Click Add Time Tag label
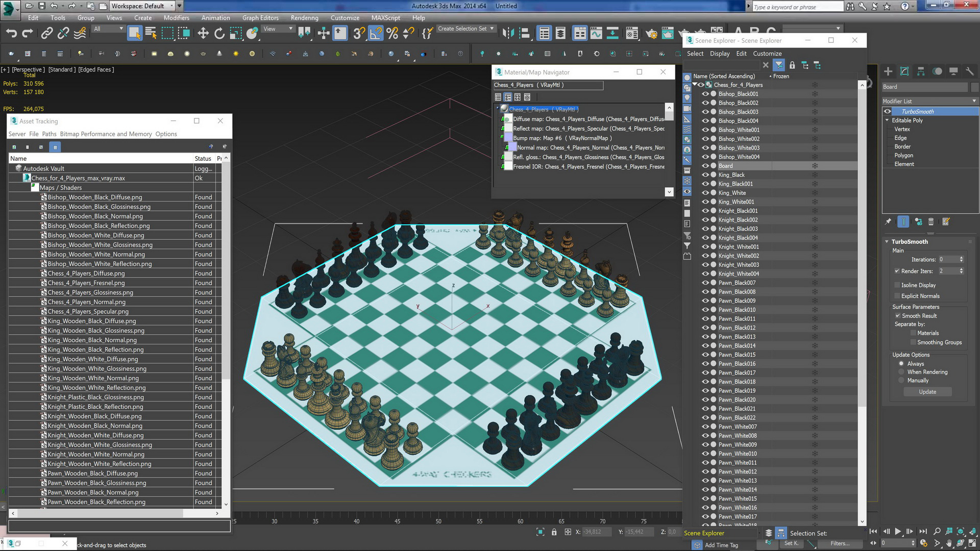Viewport: 980px width, 551px height. pyautogui.click(x=721, y=545)
